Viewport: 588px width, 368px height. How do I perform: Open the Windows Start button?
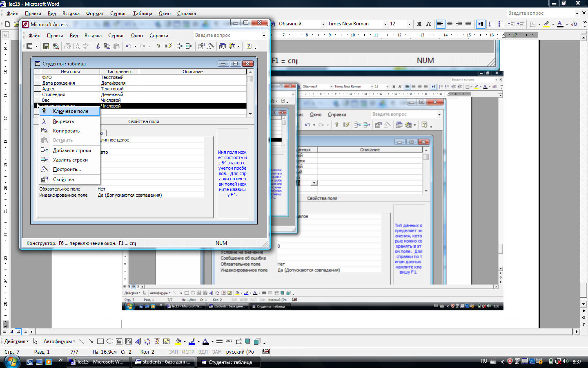pyautogui.click(x=12, y=362)
